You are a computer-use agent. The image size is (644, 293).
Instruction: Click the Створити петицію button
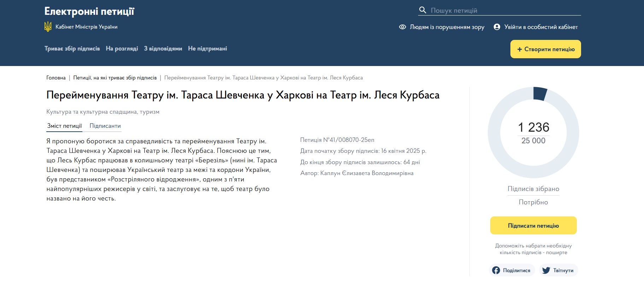click(x=546, y=49)
